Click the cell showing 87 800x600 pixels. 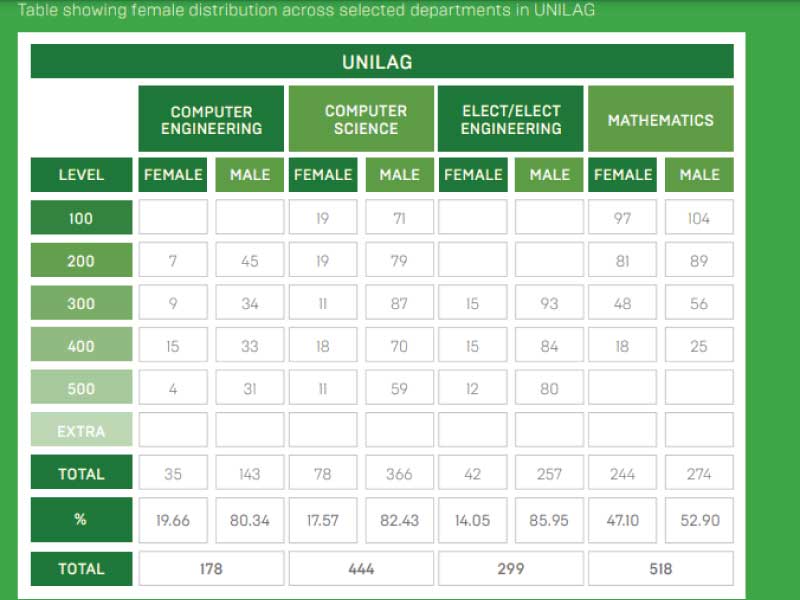(399, 303)
